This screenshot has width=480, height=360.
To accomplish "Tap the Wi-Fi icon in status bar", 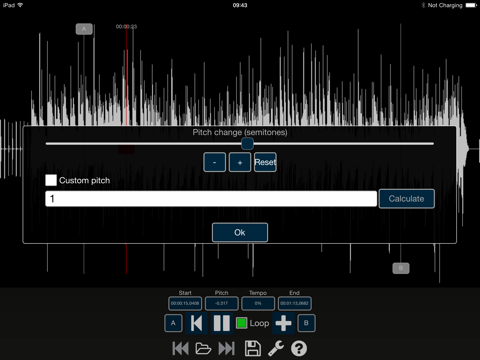I will tap(20, 5).
